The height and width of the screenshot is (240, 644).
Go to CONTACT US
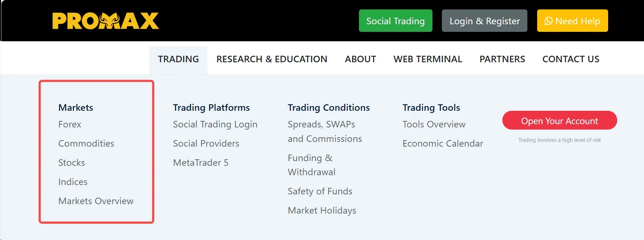pos(571,59)
